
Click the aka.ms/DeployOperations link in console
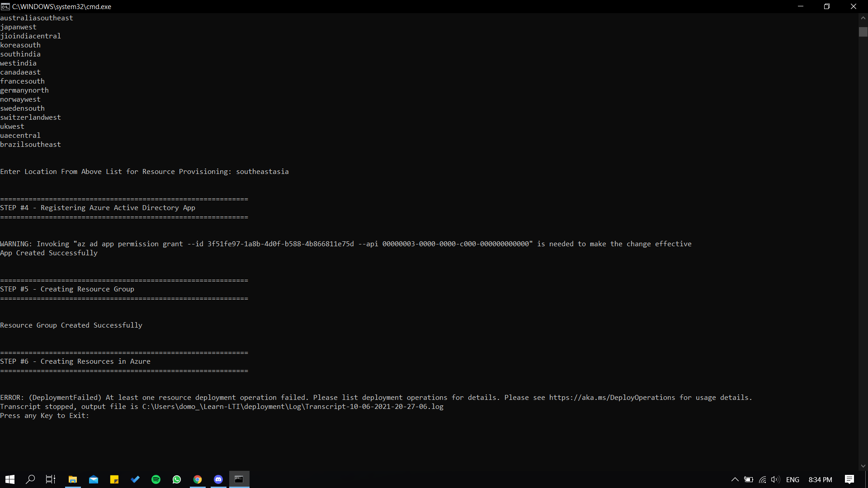click(611, 398)
